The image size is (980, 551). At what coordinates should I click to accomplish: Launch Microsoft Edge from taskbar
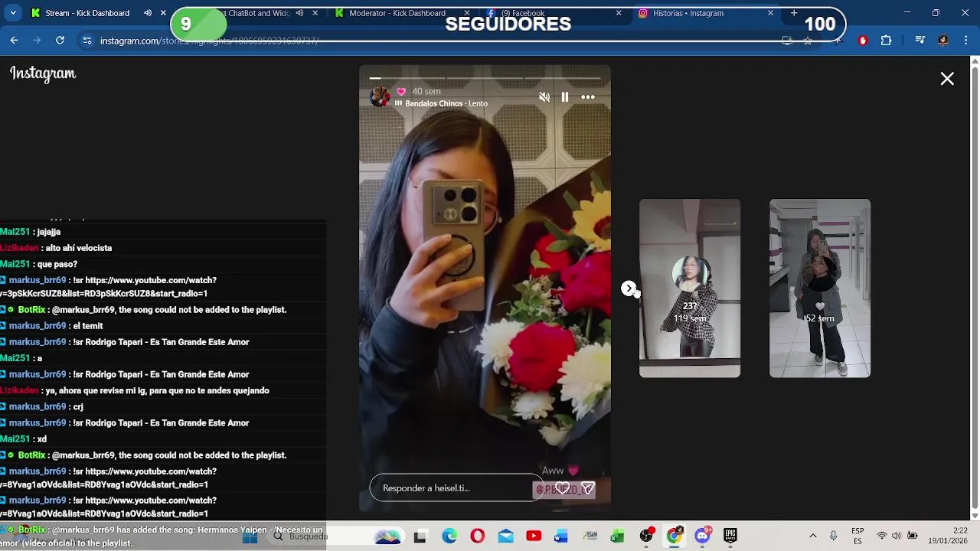pos(449,536)
